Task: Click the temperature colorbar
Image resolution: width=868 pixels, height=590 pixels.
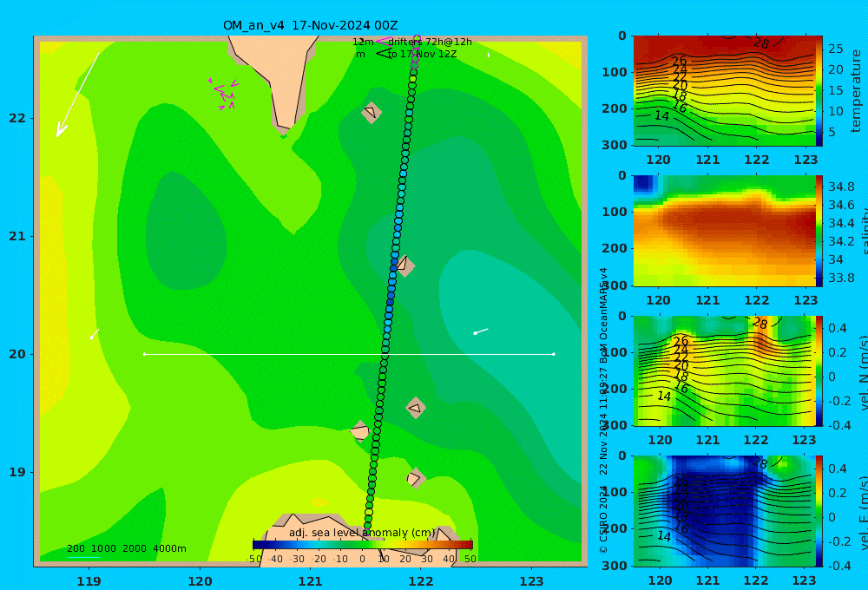Action: (819, 91)
